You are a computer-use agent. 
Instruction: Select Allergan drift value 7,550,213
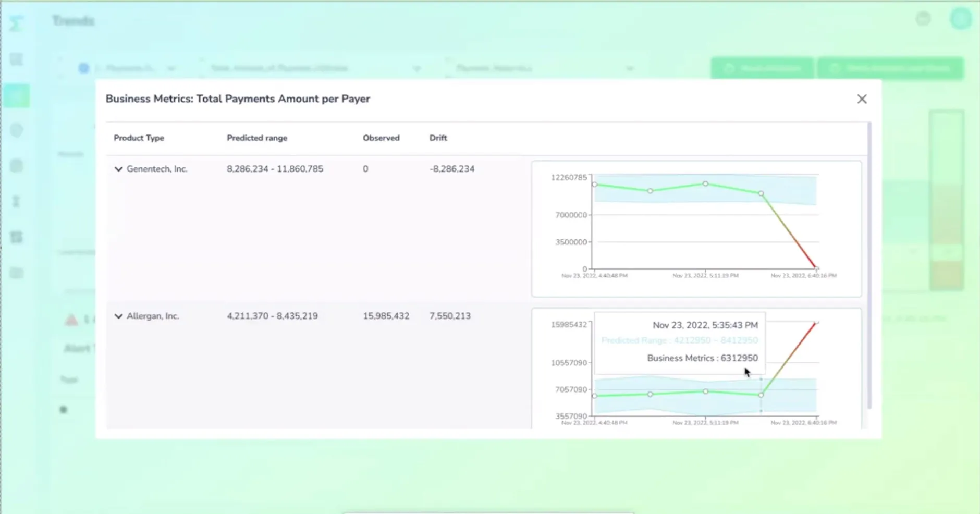tap(450, 316)
